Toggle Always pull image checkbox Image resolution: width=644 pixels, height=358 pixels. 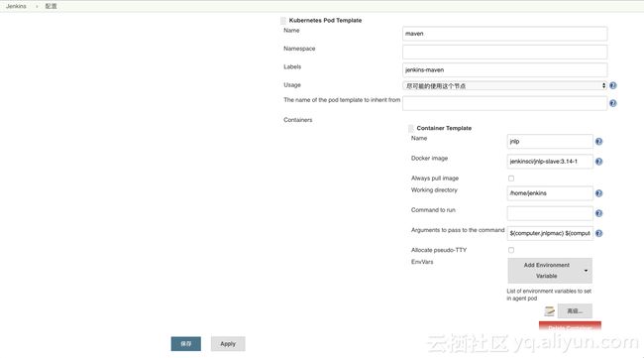tap(511, 179)
